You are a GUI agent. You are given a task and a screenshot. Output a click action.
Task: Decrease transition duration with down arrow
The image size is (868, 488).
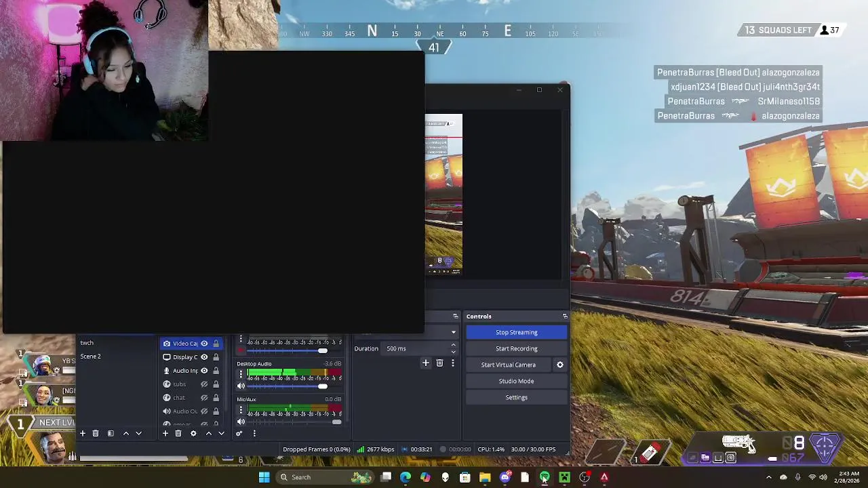pyautogui.click(x=453, y=352)
